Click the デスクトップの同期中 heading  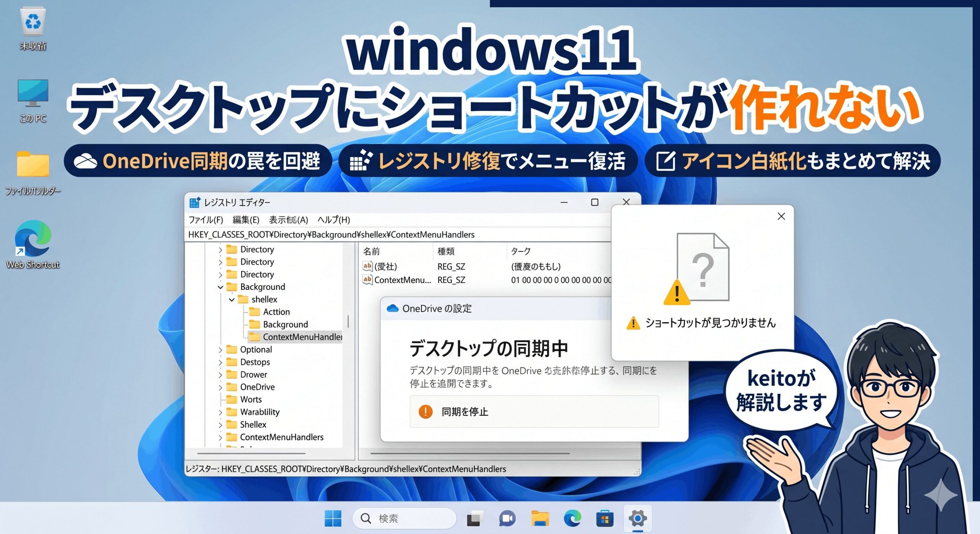point(489,348)
